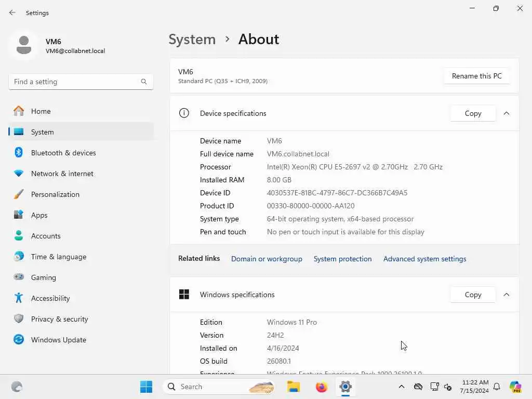Screen dimensions: 532x399
Task: Click the Privacy & security shield icon
Action: point(19,318)
